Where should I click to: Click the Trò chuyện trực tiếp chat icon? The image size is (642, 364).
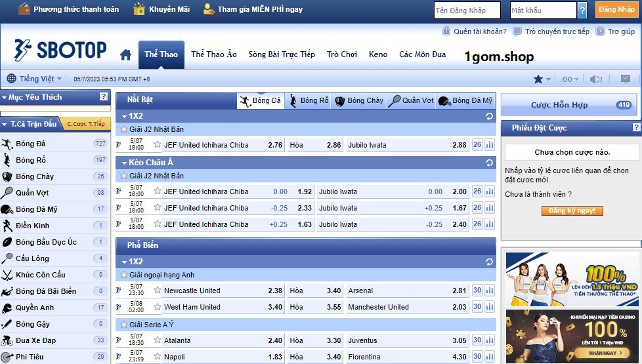(x=517, y=31)
